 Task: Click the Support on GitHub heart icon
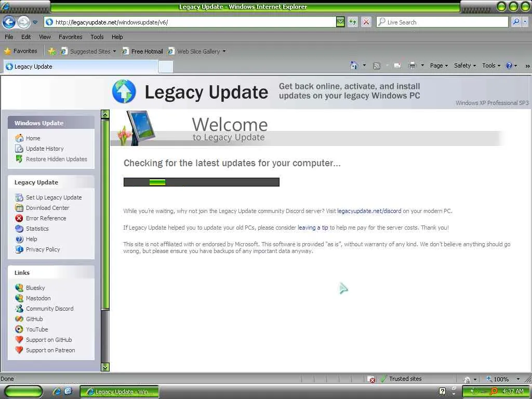(x=19, y=340)
